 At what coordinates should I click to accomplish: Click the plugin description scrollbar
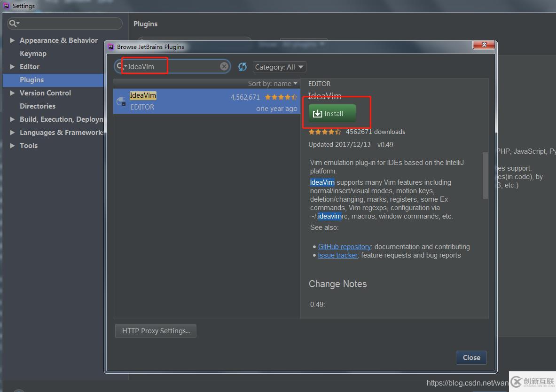click(x=485, y=175)
